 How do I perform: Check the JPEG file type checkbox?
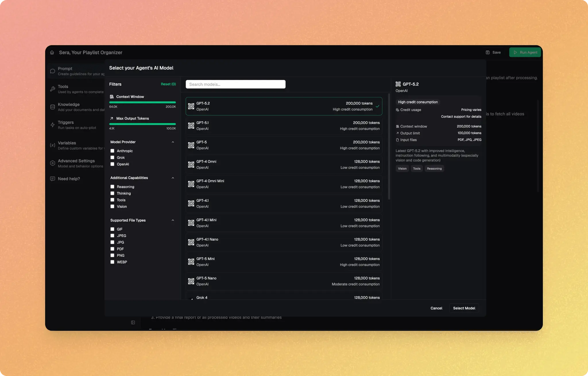(112, 236)
